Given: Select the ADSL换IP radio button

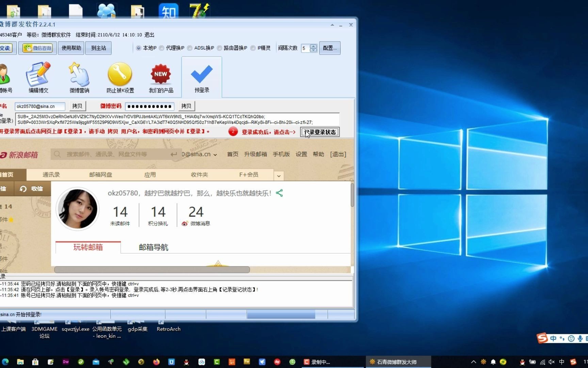Looking at the screenshot, I should coord(190,48).
